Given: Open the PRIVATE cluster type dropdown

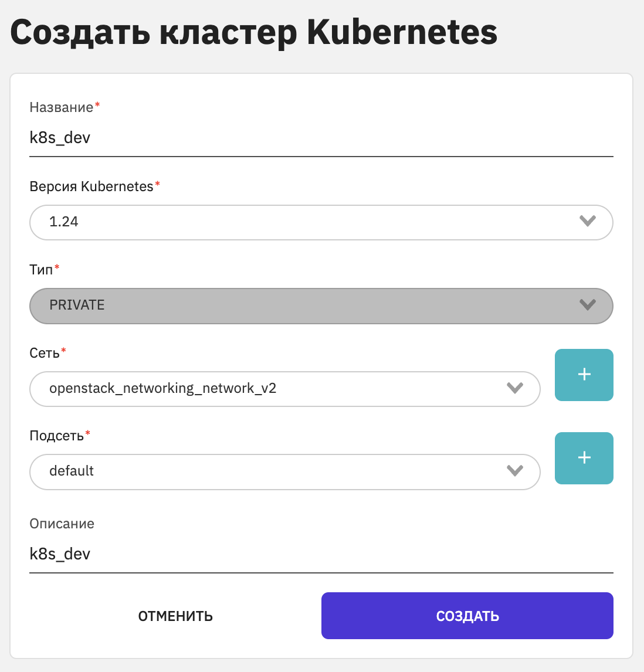Looking at the screenshot, I should coord(321,306).
